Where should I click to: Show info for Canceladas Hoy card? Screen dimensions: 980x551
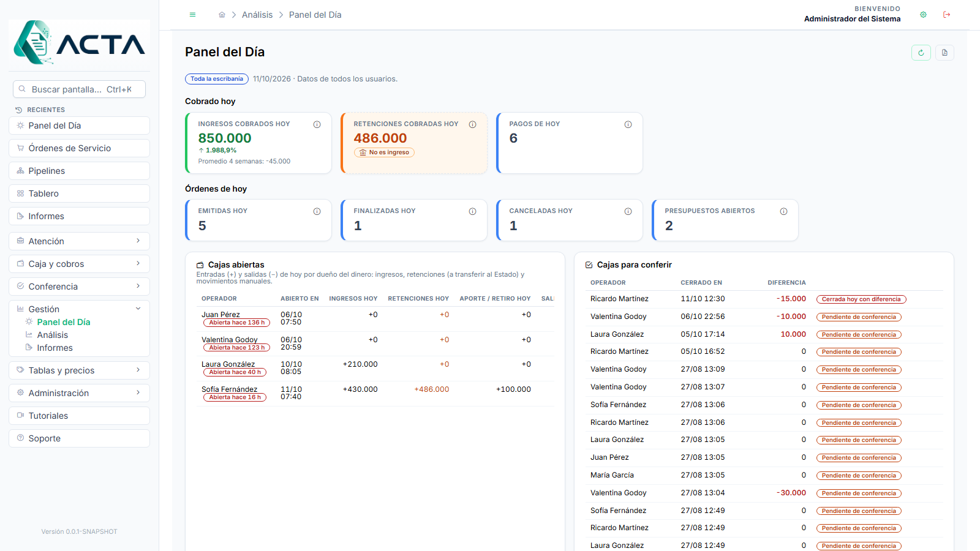click(628, 211)
